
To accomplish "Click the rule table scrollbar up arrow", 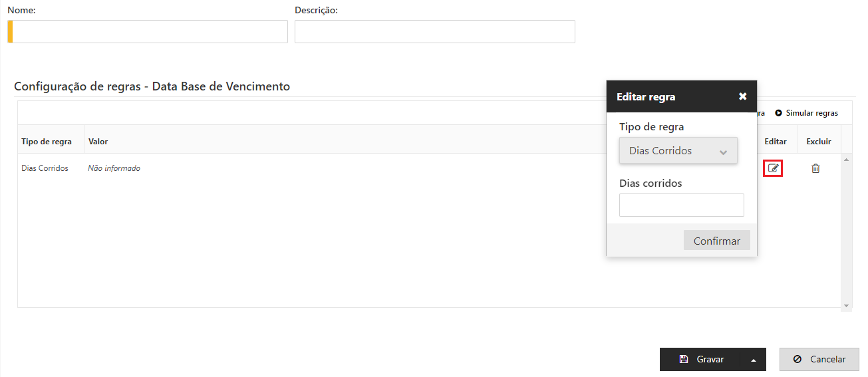I will [846, 160].
